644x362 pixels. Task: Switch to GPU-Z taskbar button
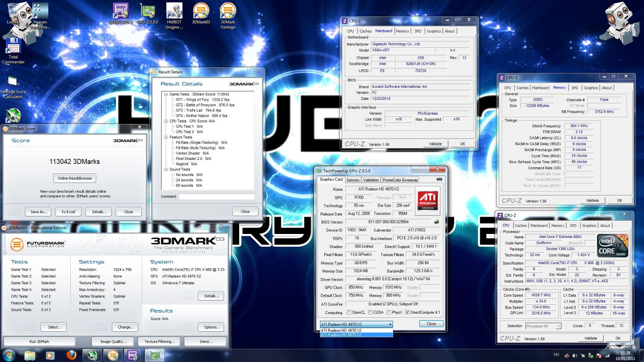(x=154, y=356)
